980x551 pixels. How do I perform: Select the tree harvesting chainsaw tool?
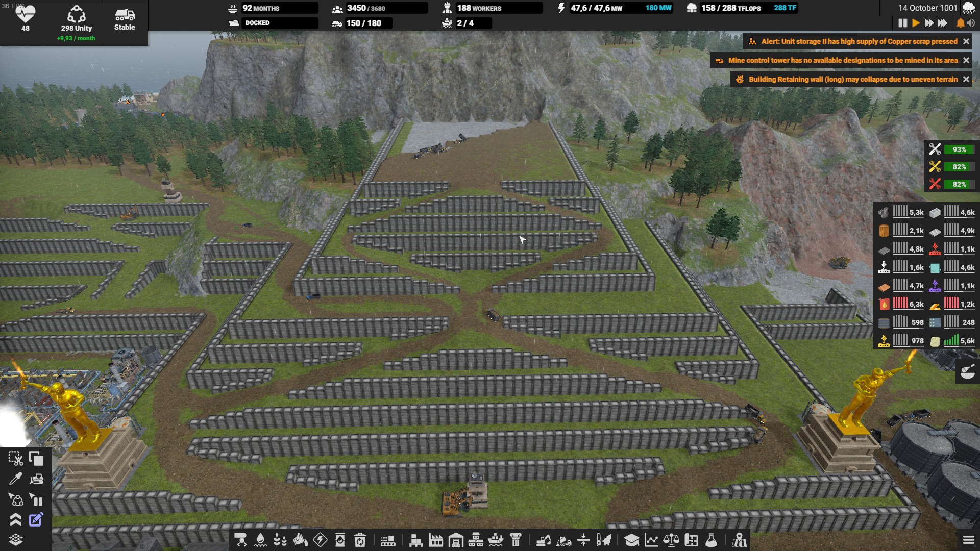point(603,540)
